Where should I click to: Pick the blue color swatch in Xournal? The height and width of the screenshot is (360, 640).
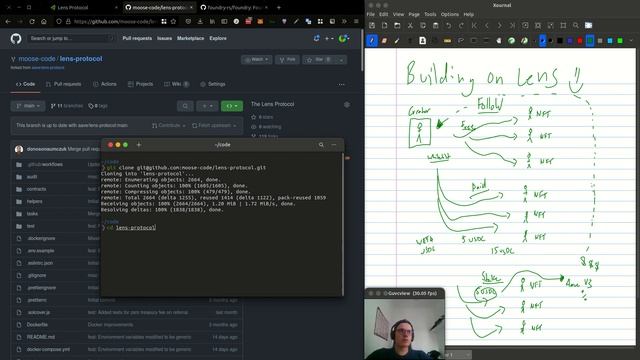coord(570,40)
